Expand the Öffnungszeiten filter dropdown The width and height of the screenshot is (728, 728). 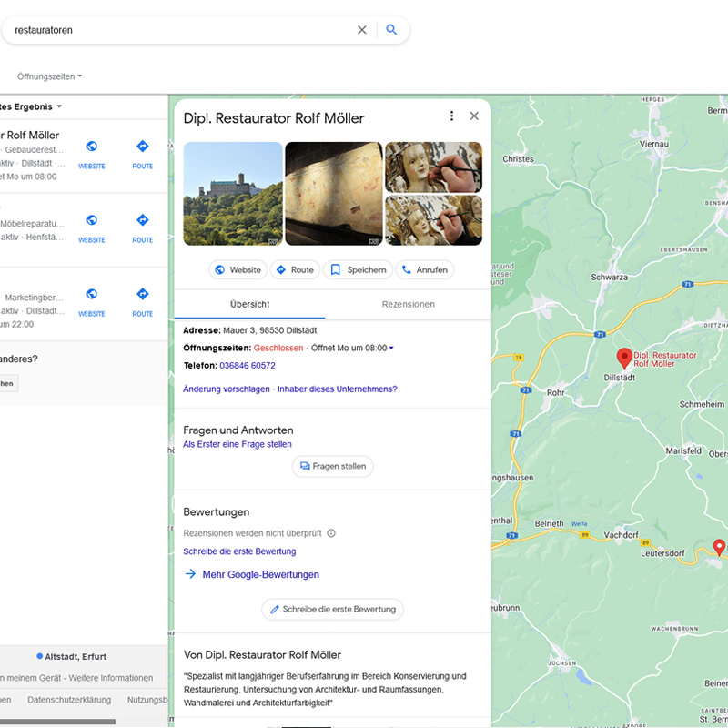pos(50,76)
